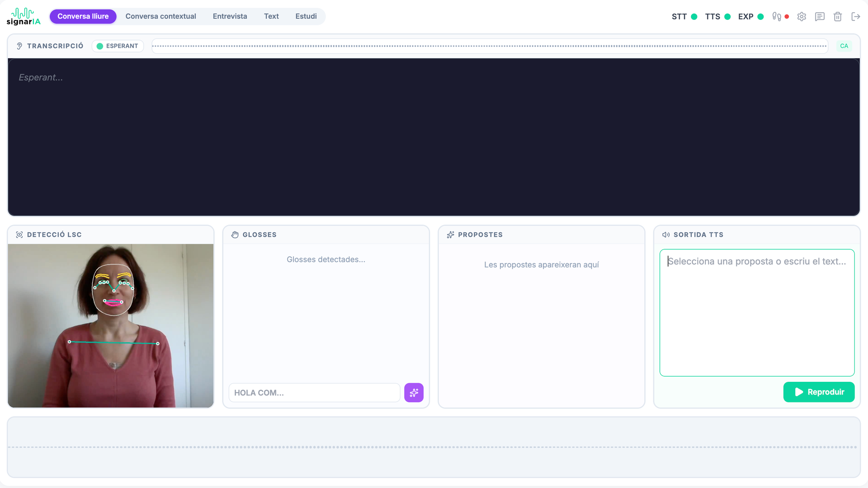Toggle the TTS status indicator

pyautogui.click(x=728, y=16)
